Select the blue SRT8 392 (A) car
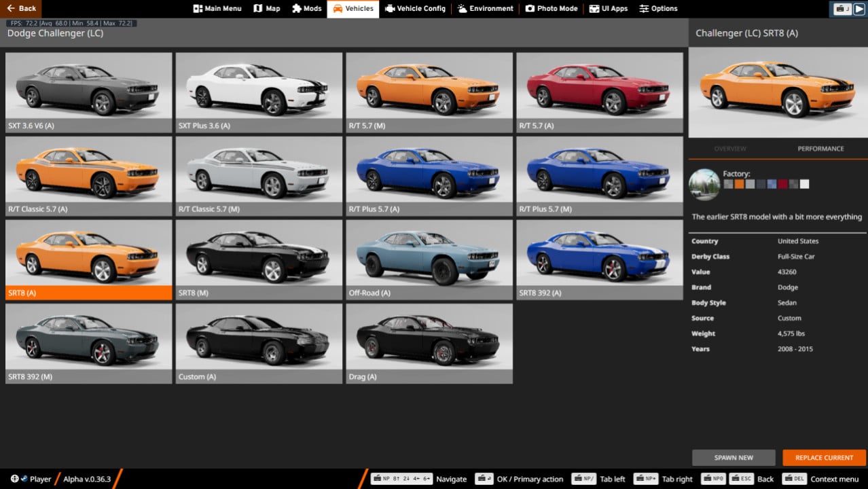 [600, 259]
